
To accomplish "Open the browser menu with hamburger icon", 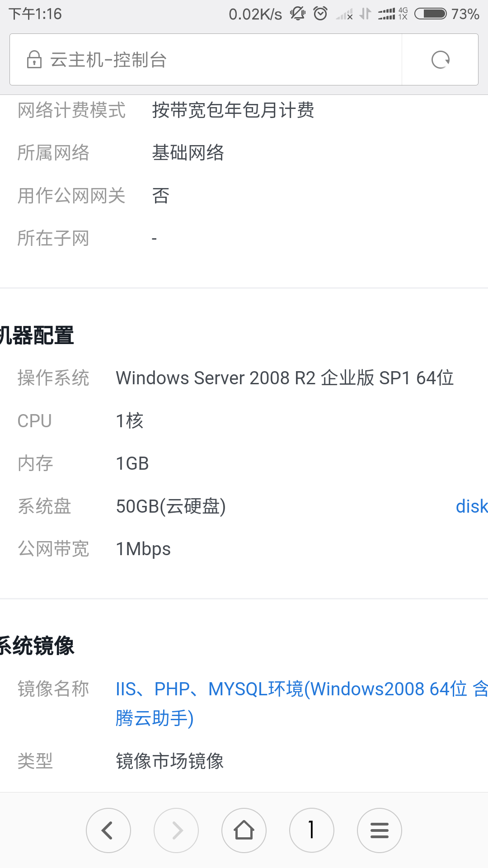I will pos(380,830).
